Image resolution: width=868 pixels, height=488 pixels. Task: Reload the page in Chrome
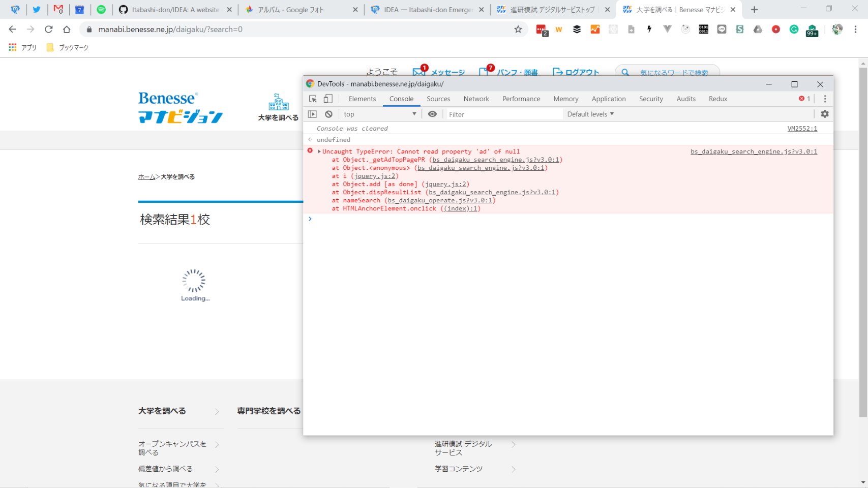tap(49, 29)
